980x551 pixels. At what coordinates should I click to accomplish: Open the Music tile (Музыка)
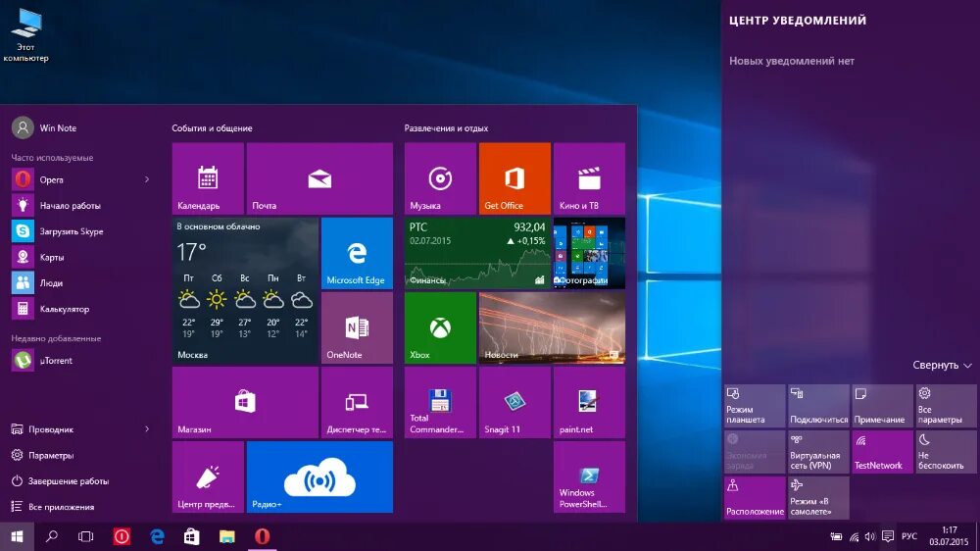[x=440, y=178]
